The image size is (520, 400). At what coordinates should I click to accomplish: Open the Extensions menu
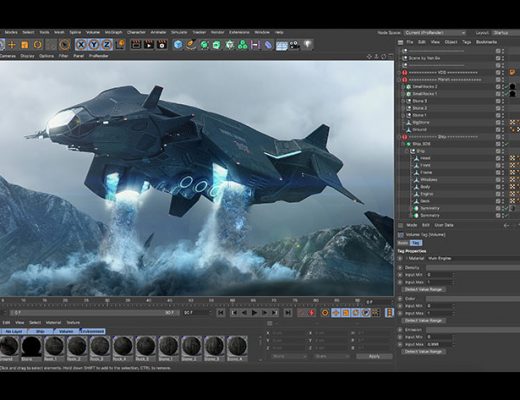239,32
